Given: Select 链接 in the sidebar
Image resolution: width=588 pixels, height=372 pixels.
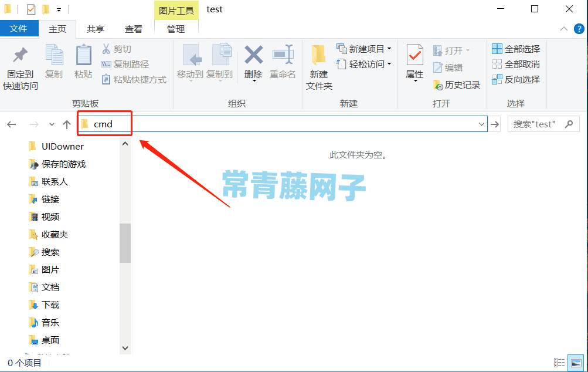Looking at the screenshot, I should coord(44,199).
